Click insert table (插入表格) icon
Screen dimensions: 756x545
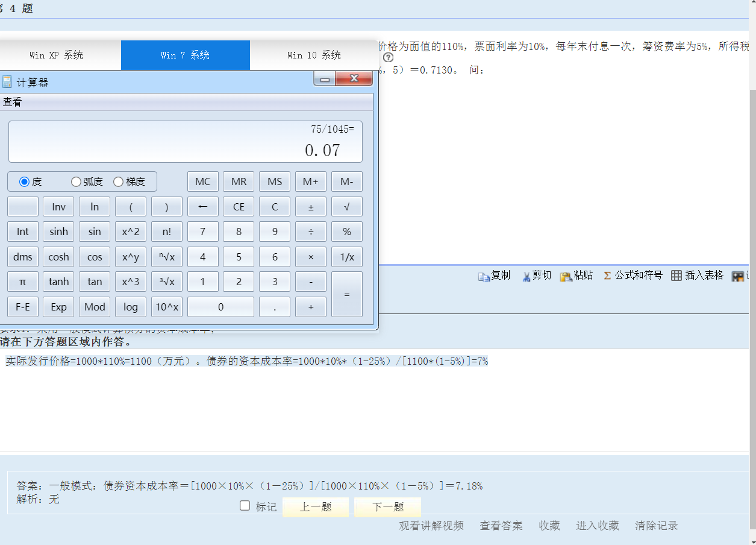(676, 276)
